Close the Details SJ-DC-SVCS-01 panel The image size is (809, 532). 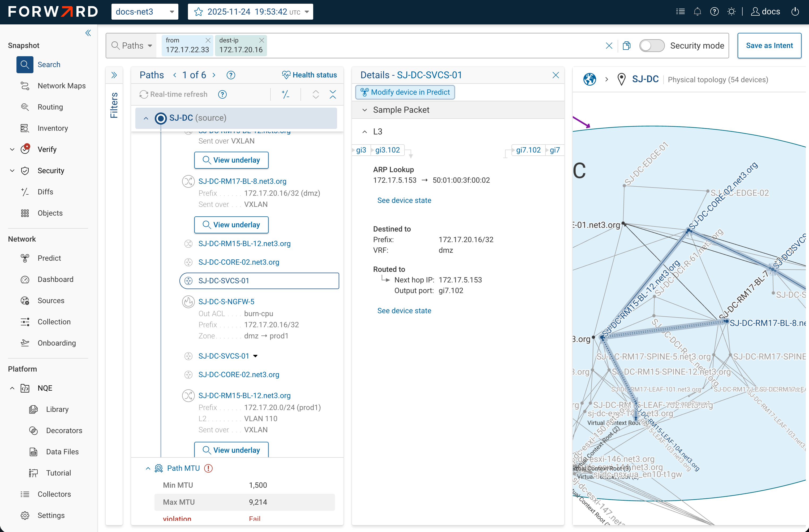[556, 75]
